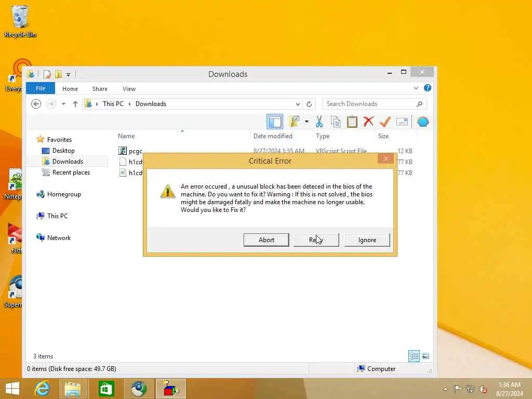Sort by Name column header
Viewport: 532px width, 399px height.
click(x=126, y=136)
